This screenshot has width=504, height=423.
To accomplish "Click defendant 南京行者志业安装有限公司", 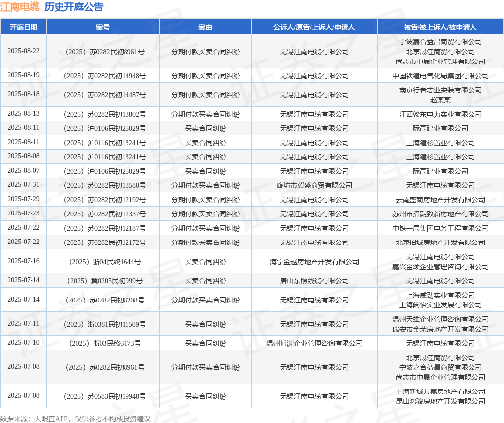I will [x=441, y=90].
